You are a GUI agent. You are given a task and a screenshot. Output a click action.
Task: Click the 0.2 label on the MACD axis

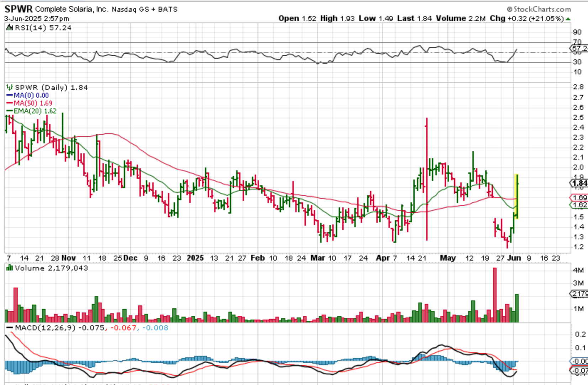click(581, 334)
